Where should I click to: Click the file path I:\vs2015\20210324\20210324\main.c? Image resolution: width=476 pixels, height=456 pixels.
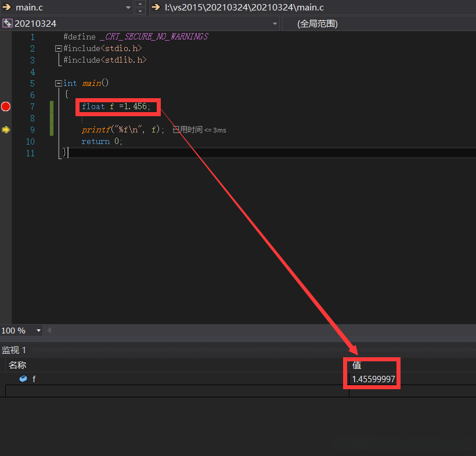tap(244, 8)
